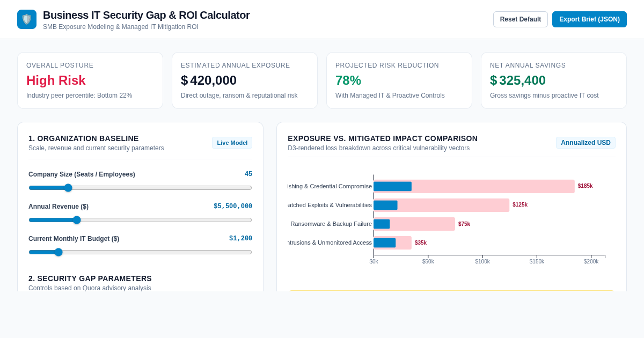This screenshot has width=644, height=338.
Task: Select the Overall Posture High Risk card
Action: pyautogui.click(x=90, y=80)
